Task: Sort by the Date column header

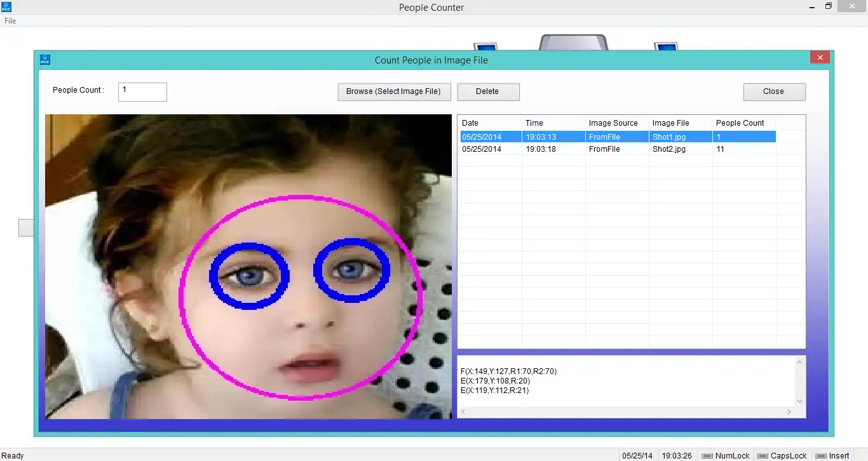Action: (489, 123)
